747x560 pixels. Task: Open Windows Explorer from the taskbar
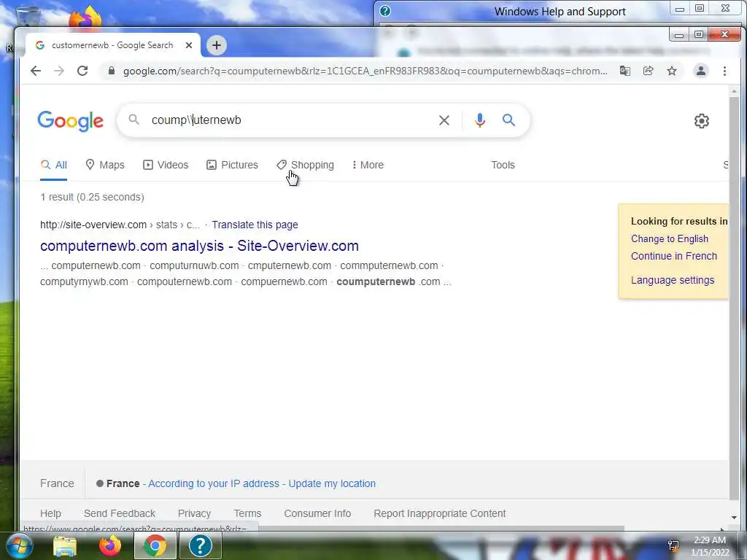tap(65, 546)
